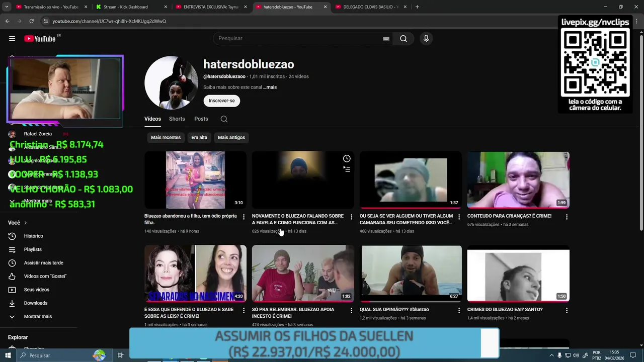Click the address bar URL
644x362 pixels.
pyautogui.click(x=109, y=21)
